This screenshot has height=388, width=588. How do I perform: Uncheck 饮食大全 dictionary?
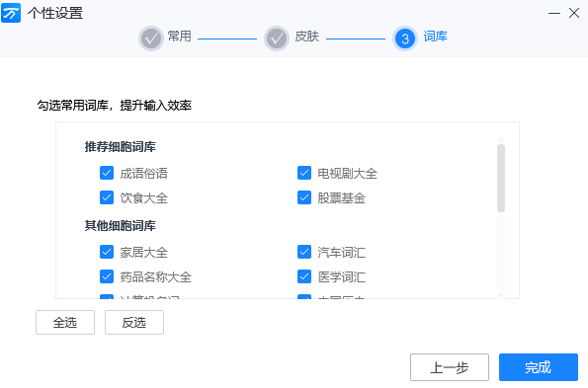(x=107, y=197)
